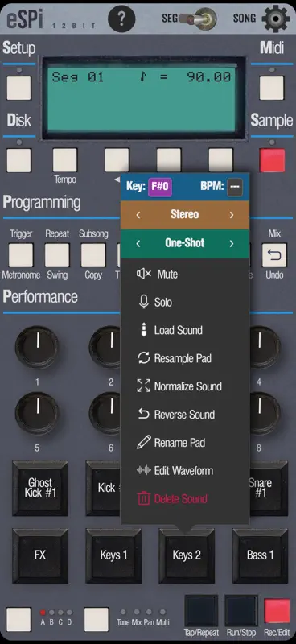Image resolution: width=296 pixels, height=644 pixels.
Task: Go to previous option left of One-Shot
Action: coord(138,244)
